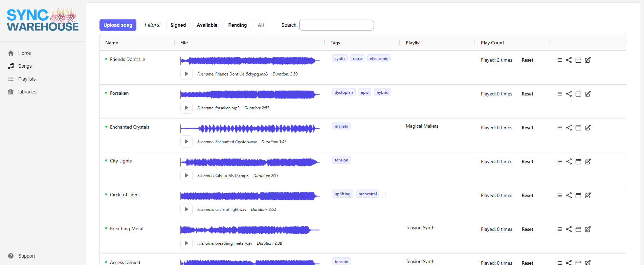Filter songs by Pending
Viewport: 644px width, 265px height.
click(x=238, y=25)
